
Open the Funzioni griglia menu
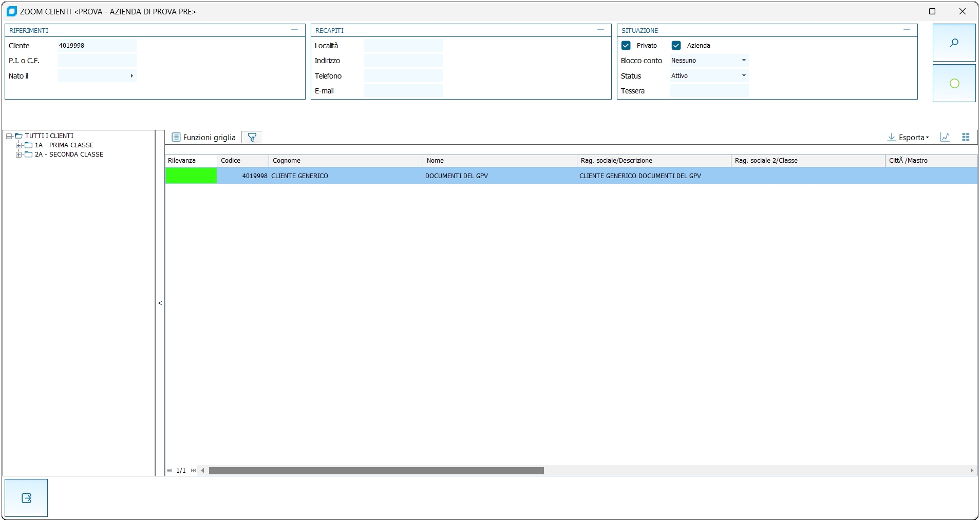point(204,137)
